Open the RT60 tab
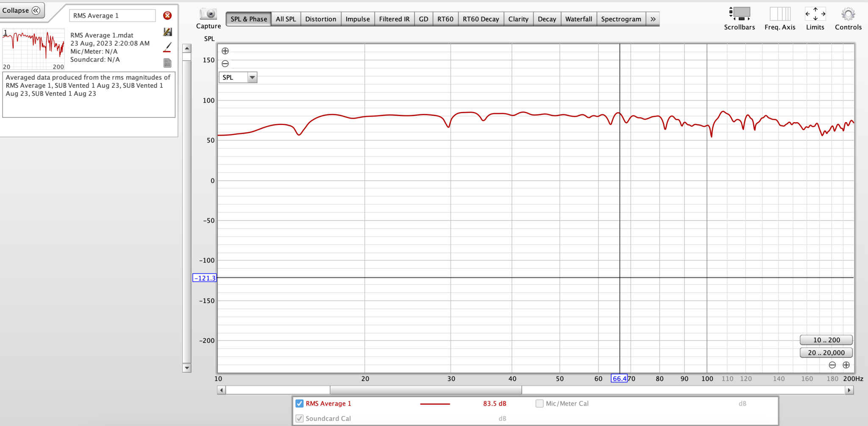This screenshot has height=426, width=868. 445,19
